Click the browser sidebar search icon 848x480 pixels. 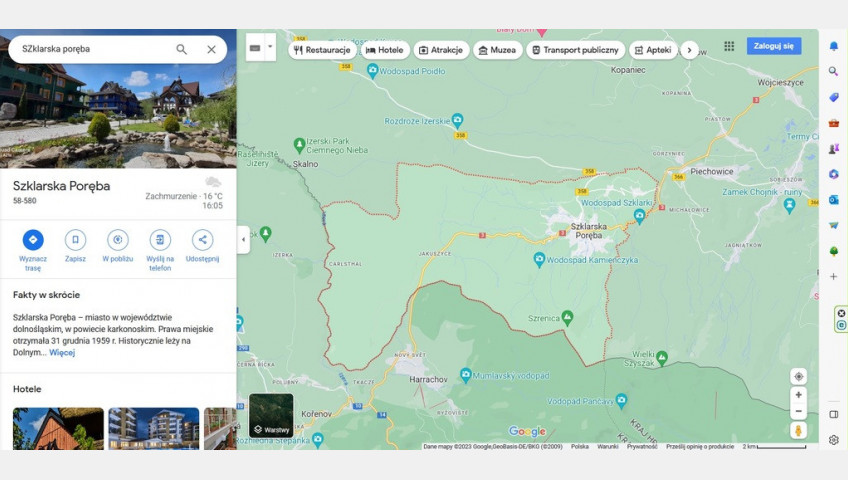point(833,71)
